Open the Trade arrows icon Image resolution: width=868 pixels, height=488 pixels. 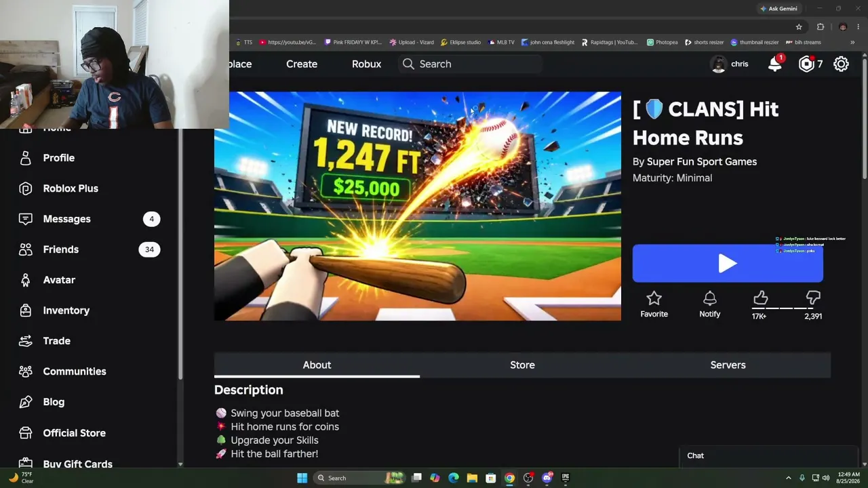point(26,341)
